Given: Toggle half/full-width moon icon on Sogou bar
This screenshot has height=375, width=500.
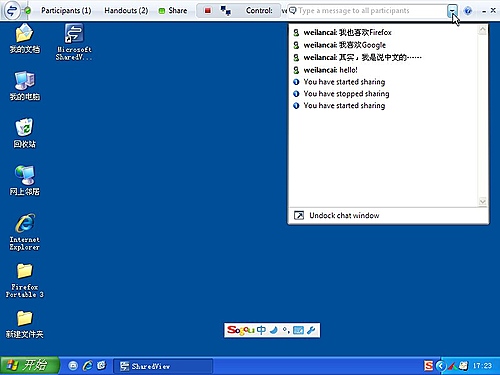Looking at the screenshot, I should click(x=274, y=330).
